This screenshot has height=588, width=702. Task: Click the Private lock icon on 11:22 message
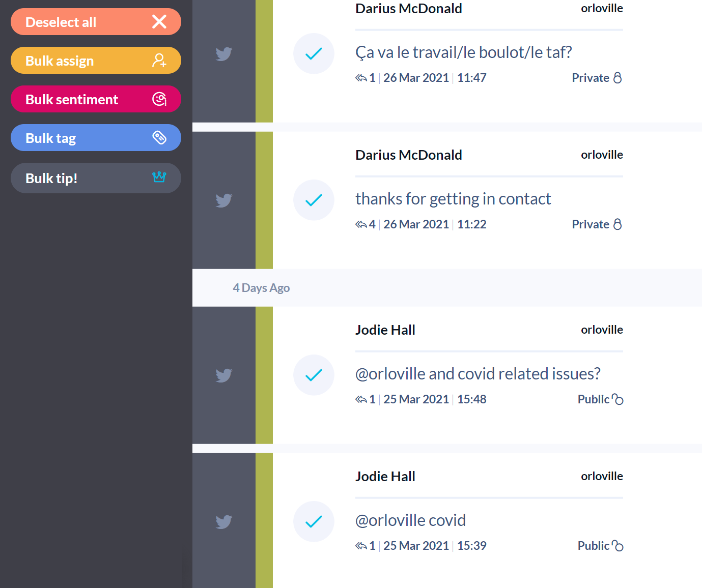point(617,224)
